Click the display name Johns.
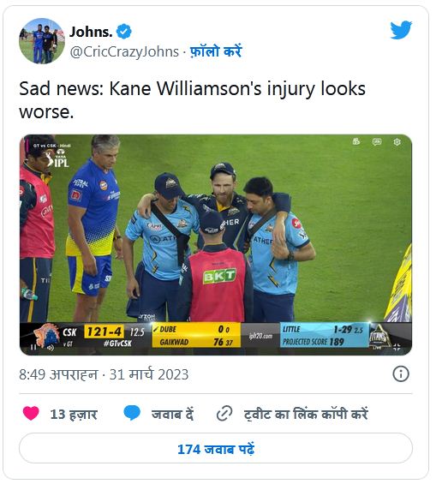Image resolution: width=448 pixels, height=484 pixels. [91, 32]
